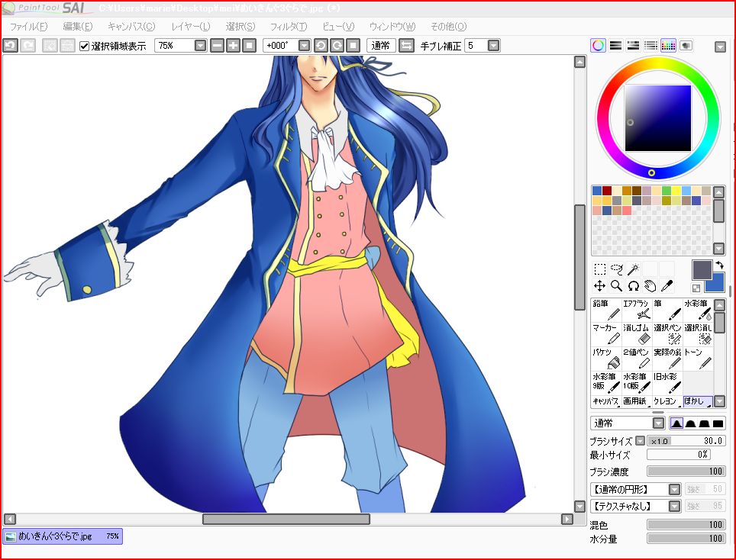
Task: Open the 編集(E) menu
Action: tap(78, 27)
